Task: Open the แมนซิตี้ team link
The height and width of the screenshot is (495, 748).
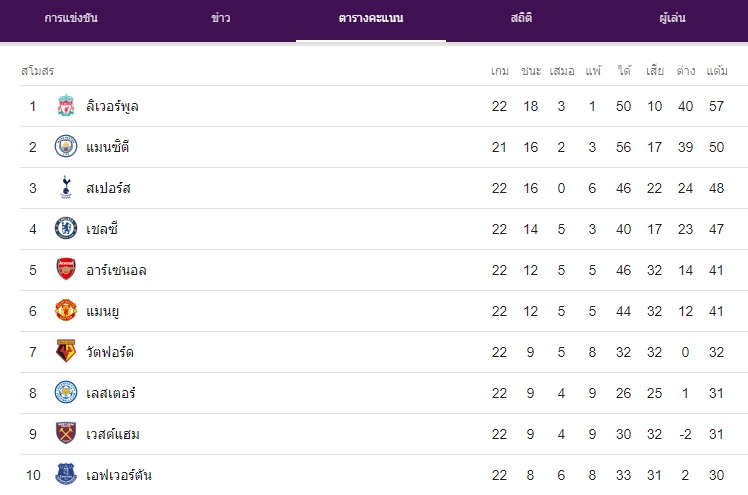Action: pyautogui.click(x=108, y=147)
